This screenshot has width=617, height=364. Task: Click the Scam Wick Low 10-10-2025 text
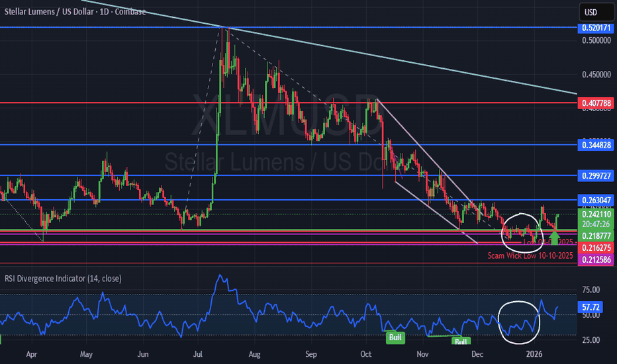click(530, 255)
